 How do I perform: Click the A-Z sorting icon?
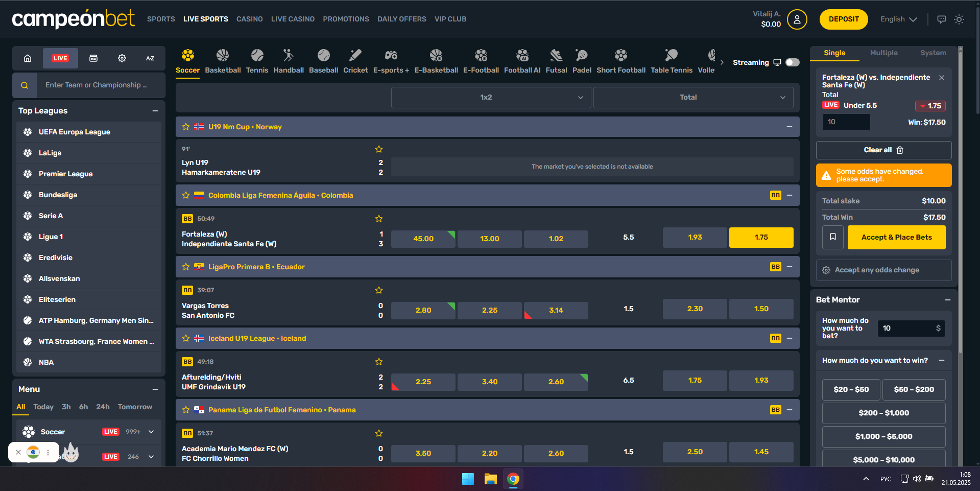(150, 58)
